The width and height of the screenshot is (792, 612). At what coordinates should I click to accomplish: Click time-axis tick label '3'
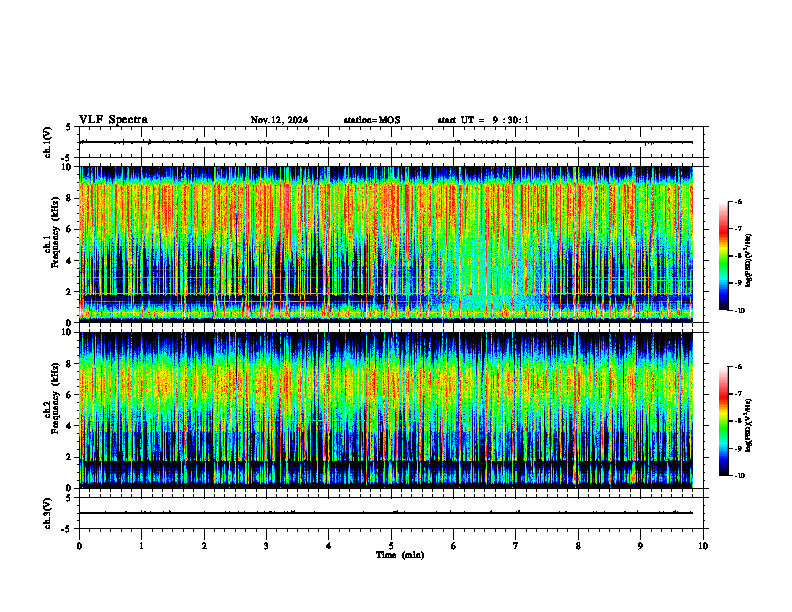coord(266,546)
